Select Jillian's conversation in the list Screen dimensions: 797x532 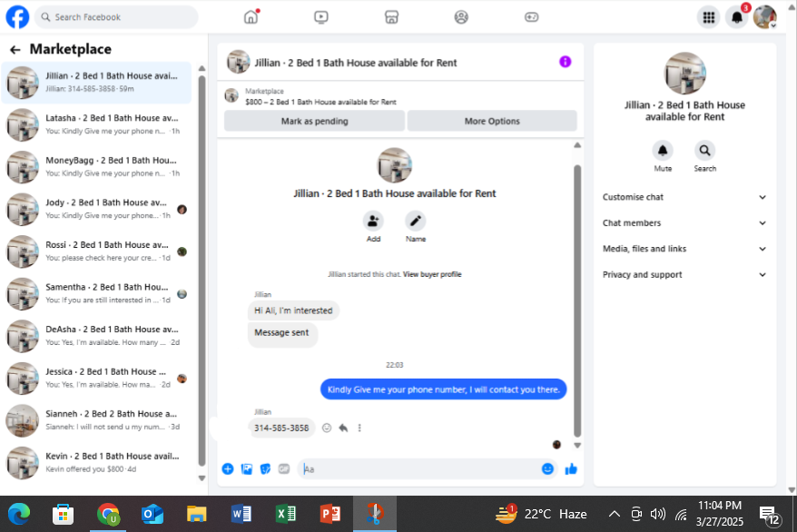[96, 83]
